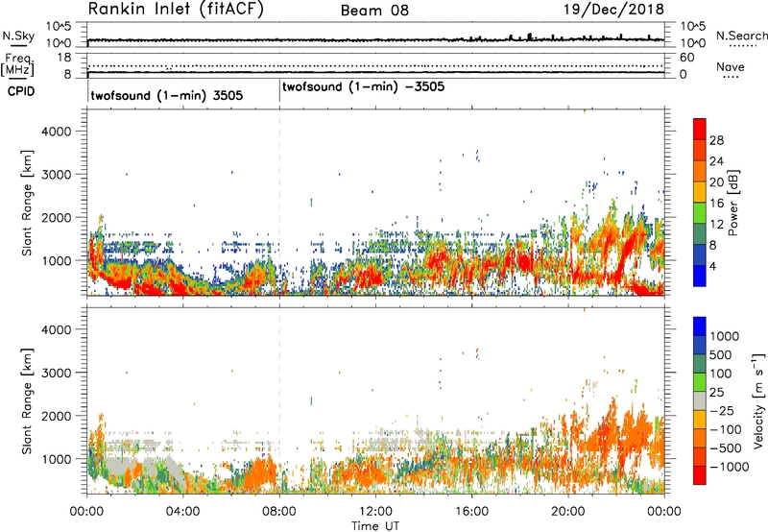
Task: Click the '28' label on power color bar
Action: (x=716, y=140)
